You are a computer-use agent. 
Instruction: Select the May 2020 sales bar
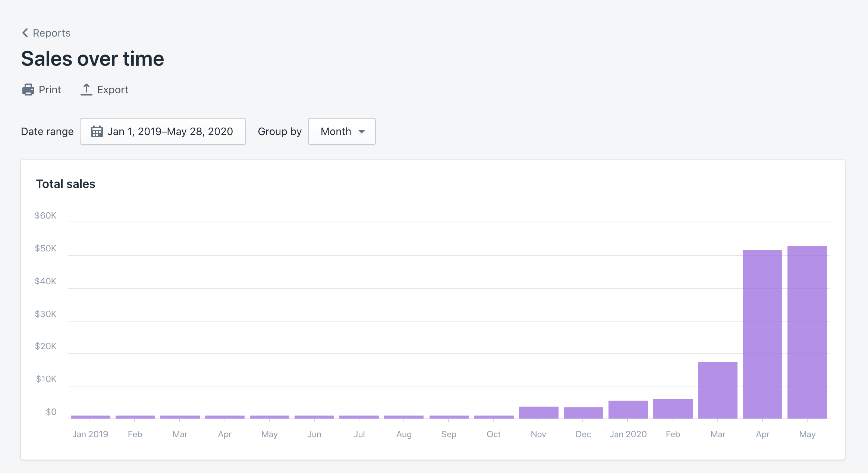(x=807, y=332)
